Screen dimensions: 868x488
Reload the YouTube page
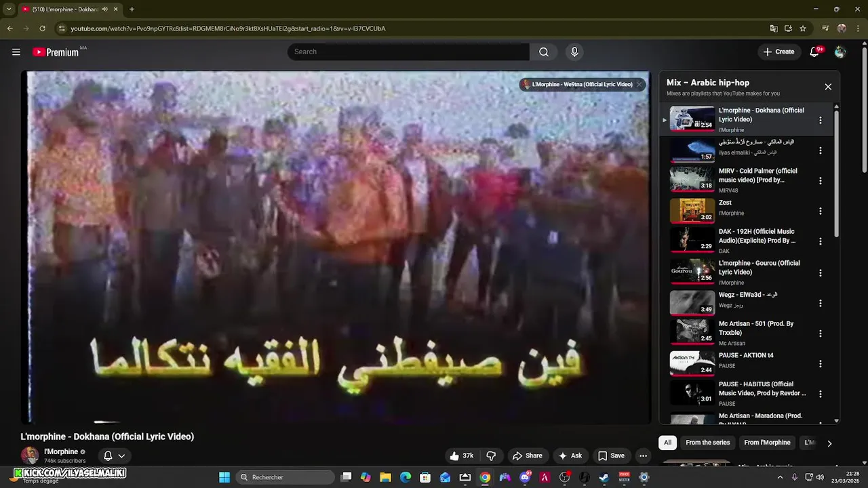[42, 28]
